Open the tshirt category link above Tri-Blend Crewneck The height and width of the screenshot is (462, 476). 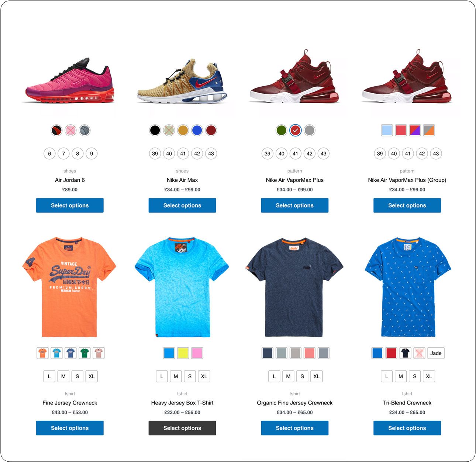[407, 394]
